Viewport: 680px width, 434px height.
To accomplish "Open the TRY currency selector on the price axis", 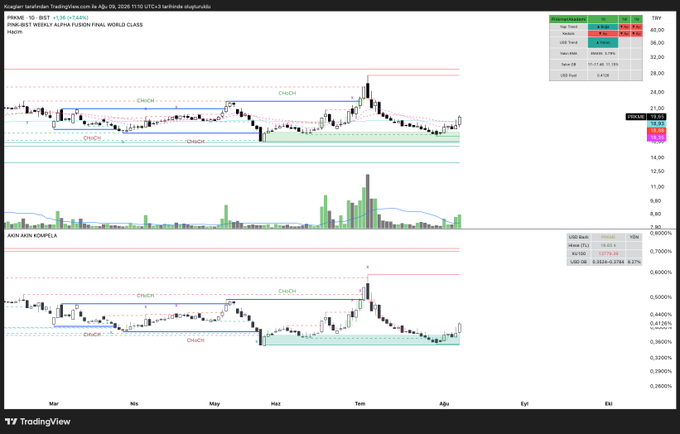I will [656, 18].
